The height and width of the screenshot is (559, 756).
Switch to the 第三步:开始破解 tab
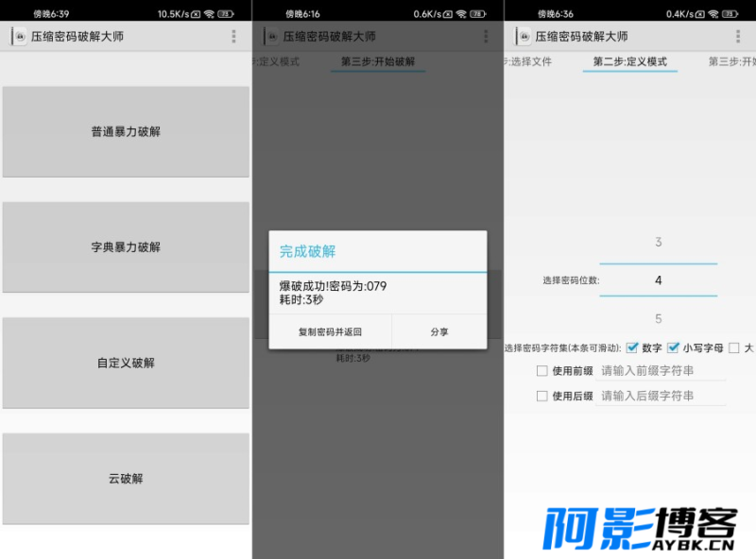point(378,61)
